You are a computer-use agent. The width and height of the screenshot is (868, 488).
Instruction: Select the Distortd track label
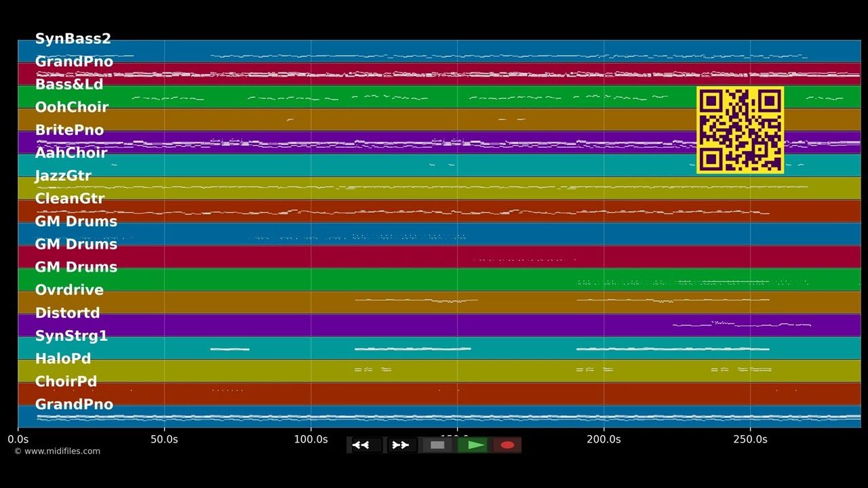[x=67, y=313]
